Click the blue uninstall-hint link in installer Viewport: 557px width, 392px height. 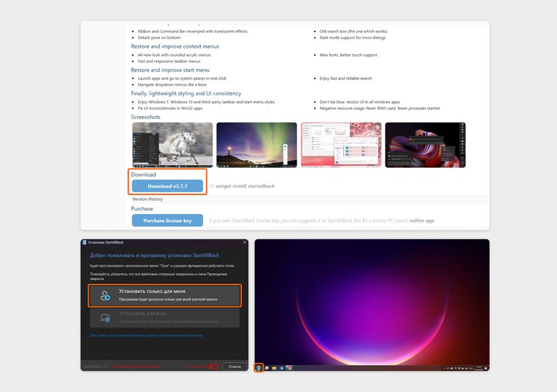[x=146, y=335]
